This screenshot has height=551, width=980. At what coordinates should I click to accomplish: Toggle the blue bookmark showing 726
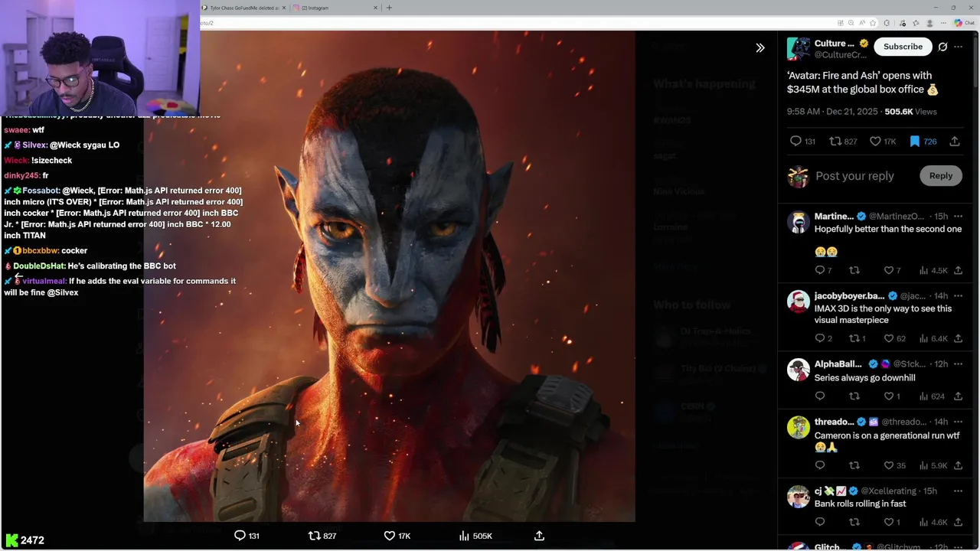coord(923,142)
